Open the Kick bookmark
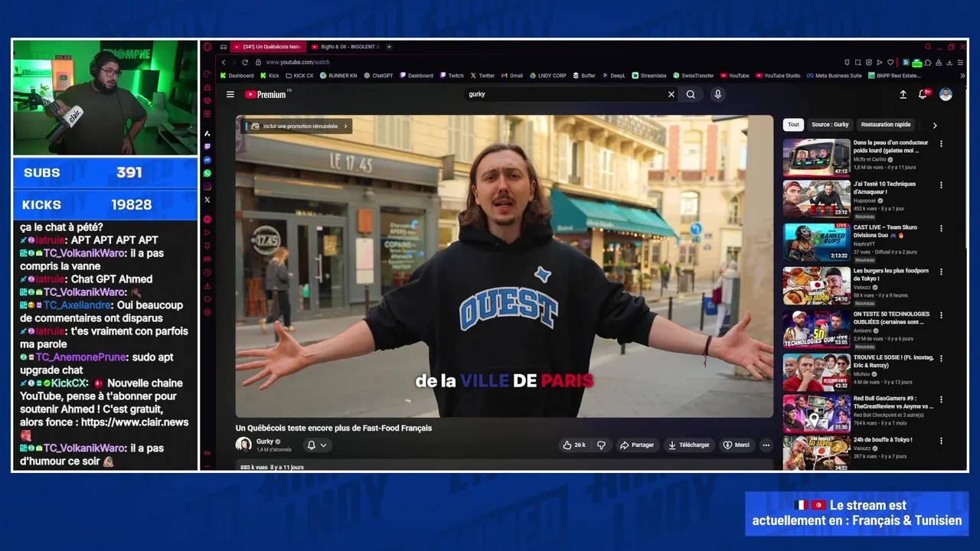Viewport: 980px width, 551px height. tap(269, 76)
